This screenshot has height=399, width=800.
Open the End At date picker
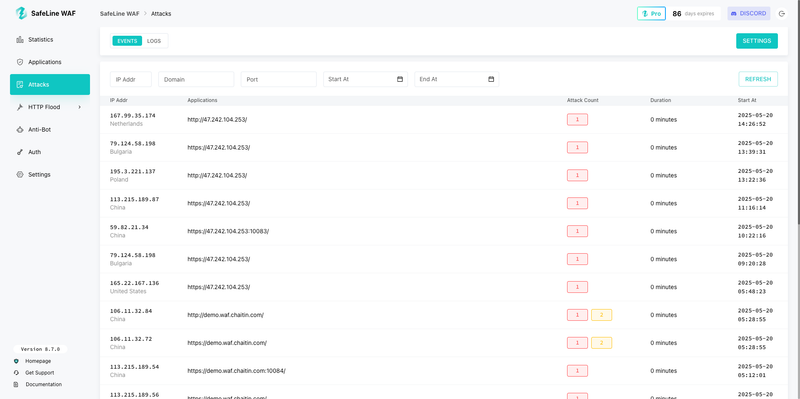457,79
